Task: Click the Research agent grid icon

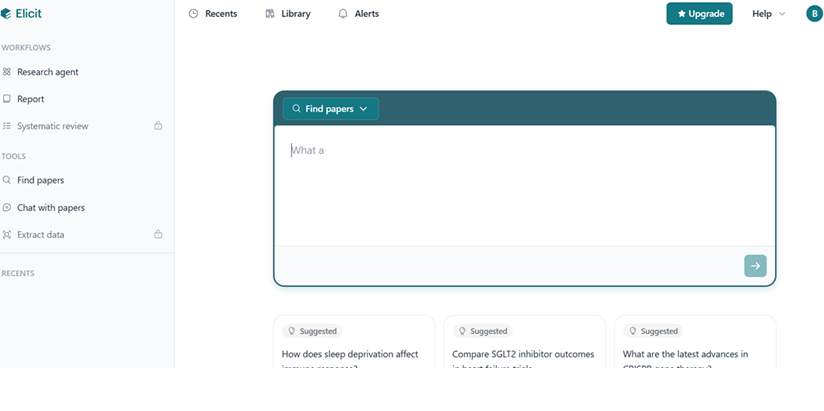Action: (x=7, y=72)
